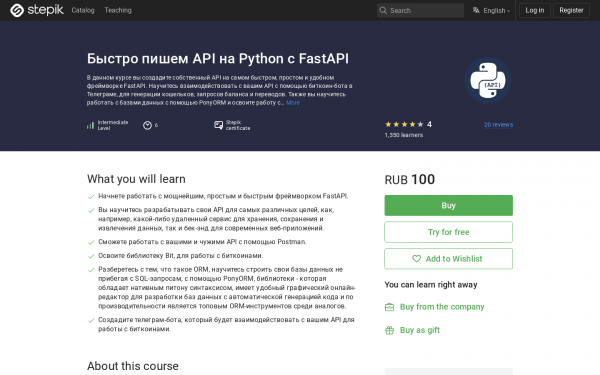Click the 'About this course' heading
The height and width of the screenshot is (375, 600).
133,366
